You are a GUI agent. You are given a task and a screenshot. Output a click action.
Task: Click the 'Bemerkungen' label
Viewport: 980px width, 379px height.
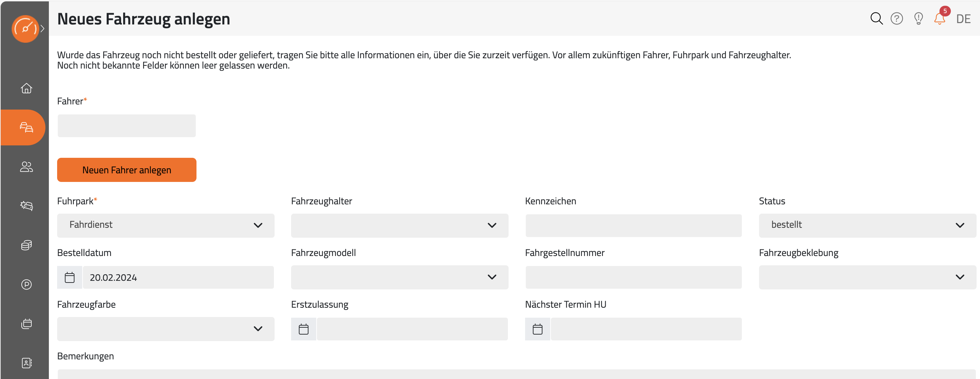[85, 356]
